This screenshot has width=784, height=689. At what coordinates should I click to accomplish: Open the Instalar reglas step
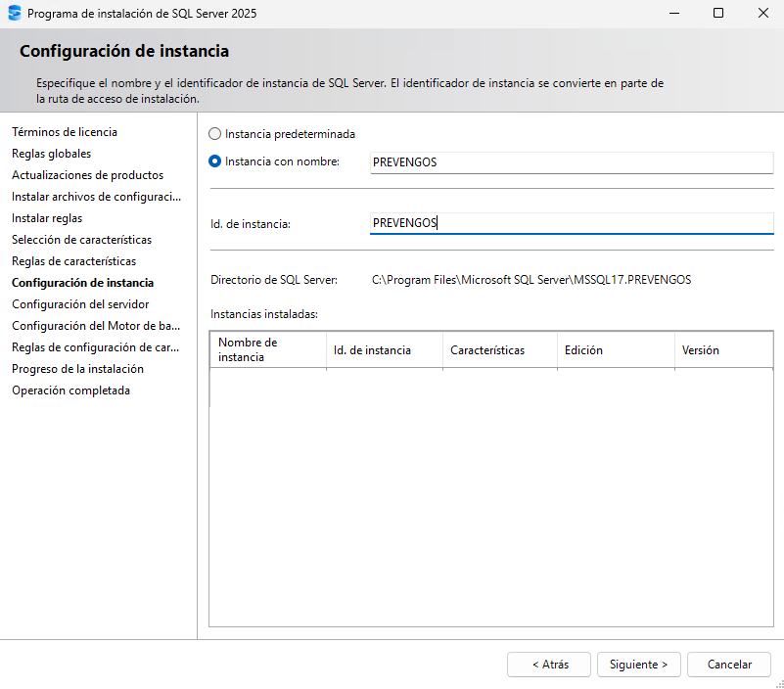pos(47,218)
